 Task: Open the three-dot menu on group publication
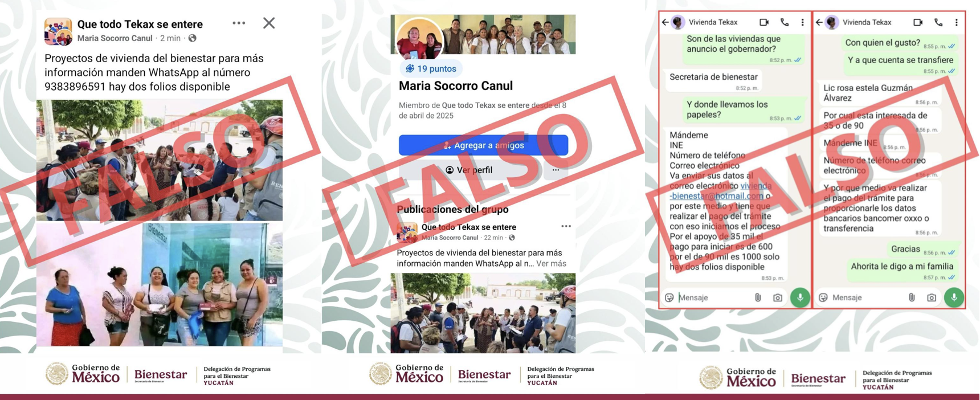(566, 226)
